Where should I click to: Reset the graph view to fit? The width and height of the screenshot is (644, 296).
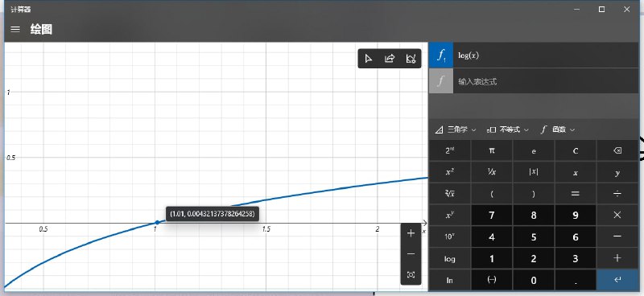411,274
